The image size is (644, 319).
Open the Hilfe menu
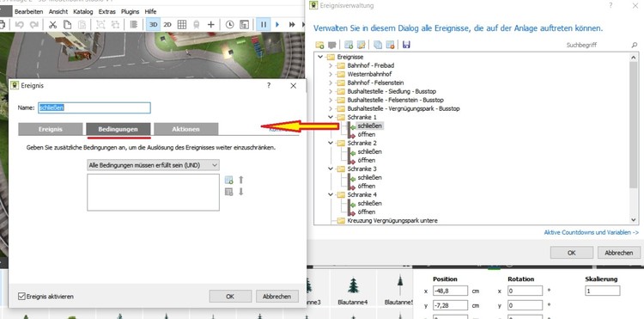tap(150, 11)
